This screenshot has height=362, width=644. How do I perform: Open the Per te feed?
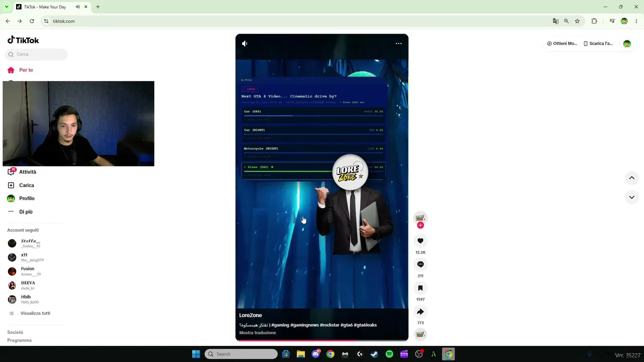click(x=21, y=70)
